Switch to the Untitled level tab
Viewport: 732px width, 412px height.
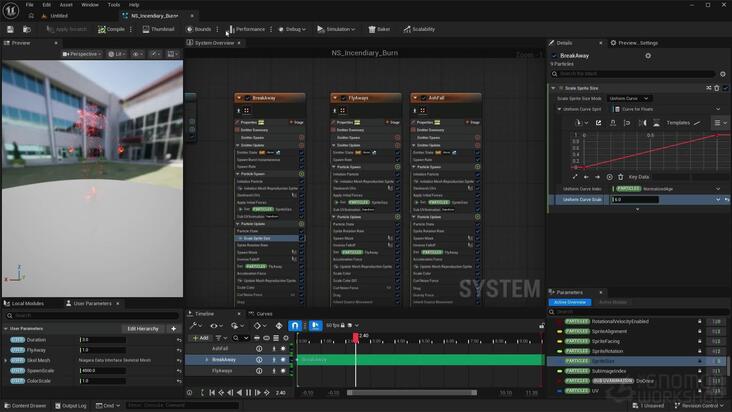[58, 15]
